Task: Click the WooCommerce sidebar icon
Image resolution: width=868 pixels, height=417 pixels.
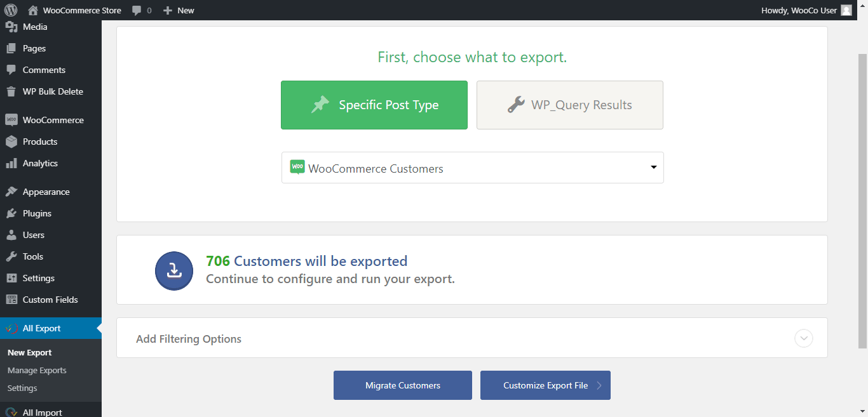Action: (x=11, y=120)
